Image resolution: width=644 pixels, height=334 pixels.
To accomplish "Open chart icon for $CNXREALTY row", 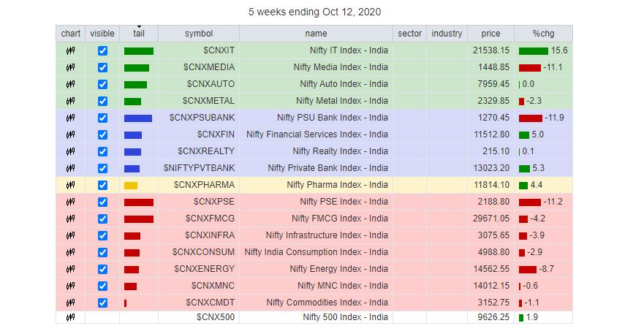I will tap(71, 151).
